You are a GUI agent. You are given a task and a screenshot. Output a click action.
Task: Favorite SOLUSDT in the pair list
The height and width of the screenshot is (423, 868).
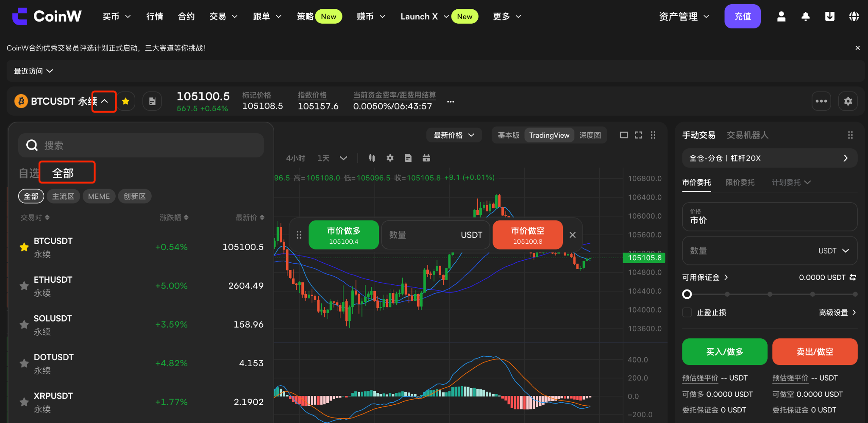[24, 325]
